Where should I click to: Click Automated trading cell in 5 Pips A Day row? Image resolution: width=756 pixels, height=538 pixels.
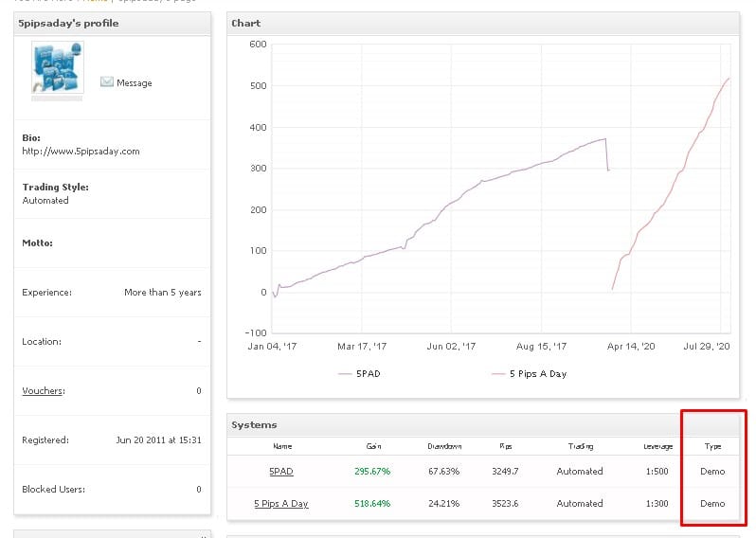580,503
